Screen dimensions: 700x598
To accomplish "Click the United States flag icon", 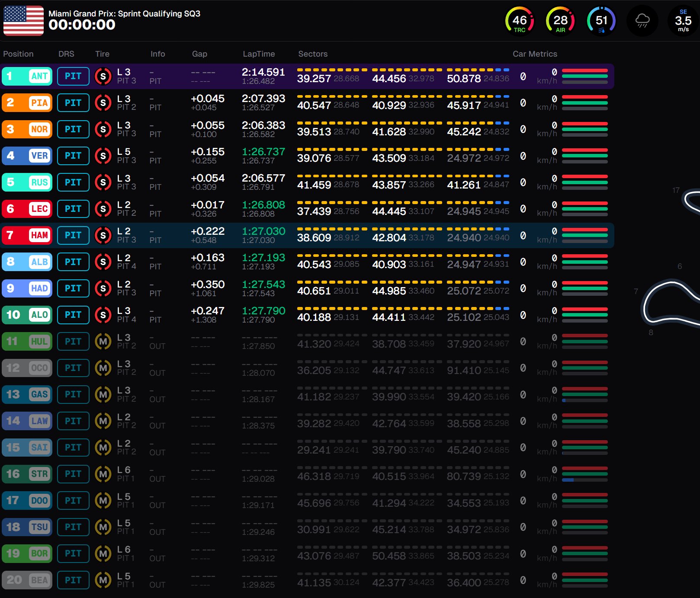I will (23, 20).
